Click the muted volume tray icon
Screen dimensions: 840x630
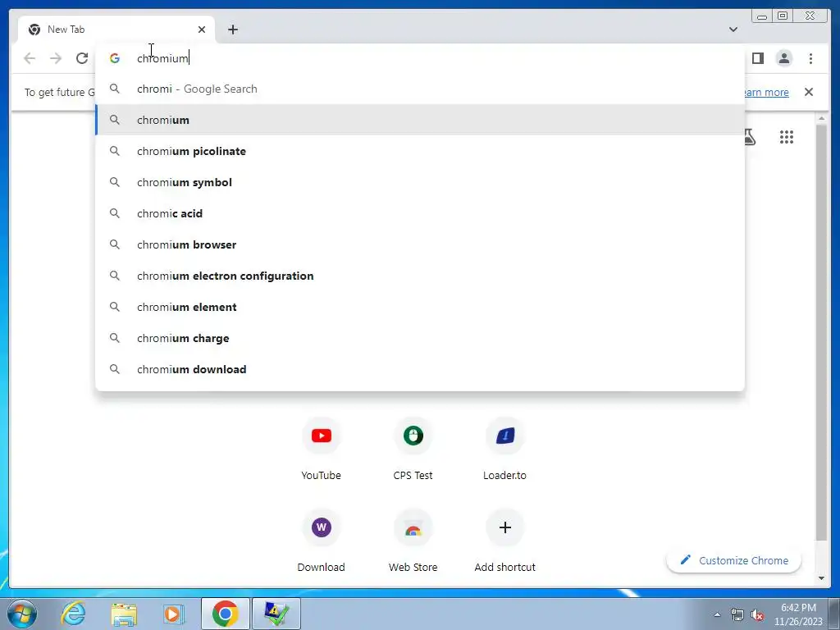(757, 614)
